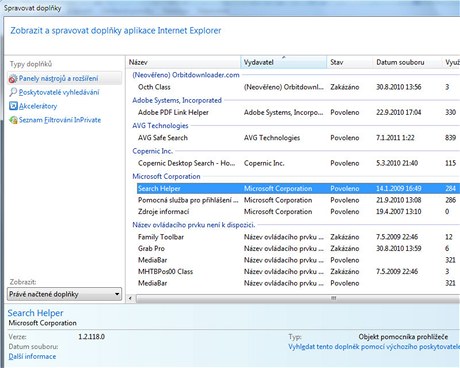Select the Zdroje informací add-on
Viewport: 460px width, 368px height.
click(x=298, y=212)
